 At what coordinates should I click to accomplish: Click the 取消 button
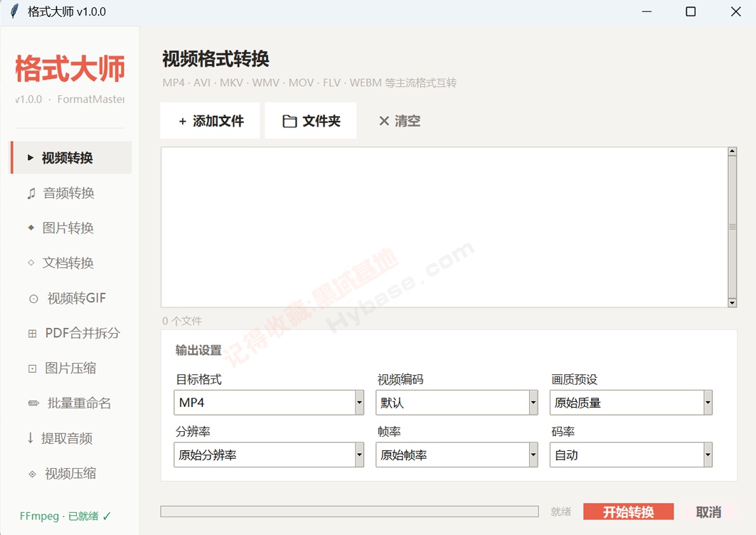click(709, 512)
